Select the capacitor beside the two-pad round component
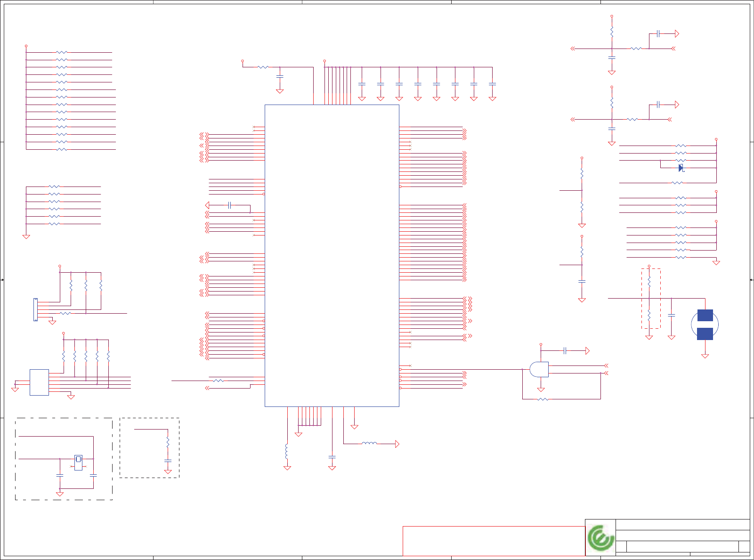This screenshot has height=560, width=754. tap(672, 315)
